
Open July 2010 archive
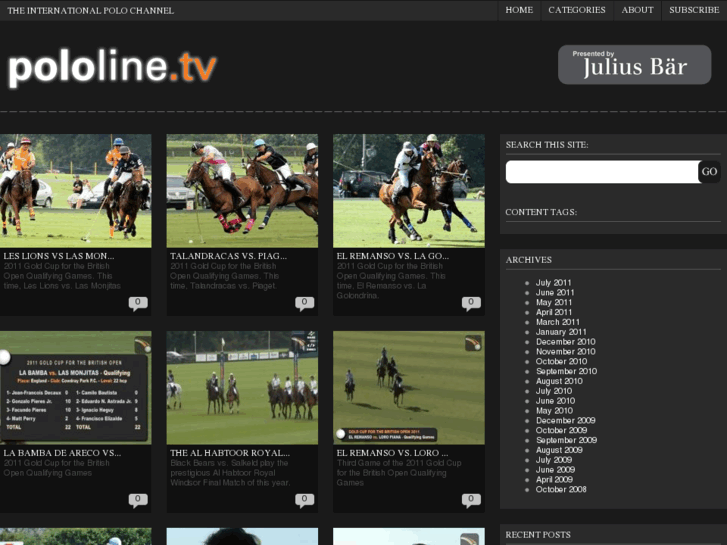pyautogui.click(x=554, y=391)
